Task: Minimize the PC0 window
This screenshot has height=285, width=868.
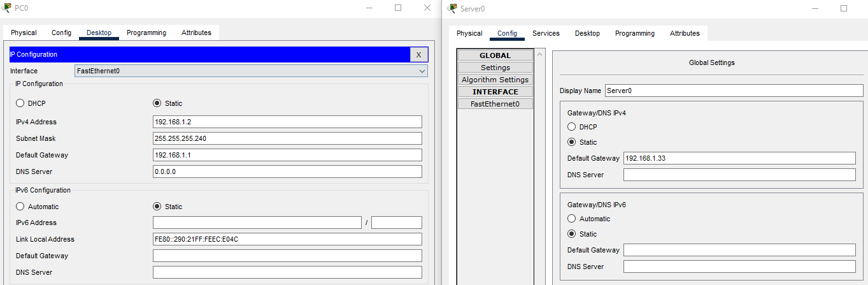Action: pos(369,8)
